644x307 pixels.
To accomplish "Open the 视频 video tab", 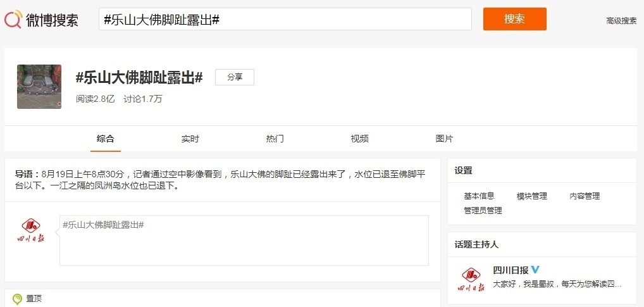I will coord(359,139).
